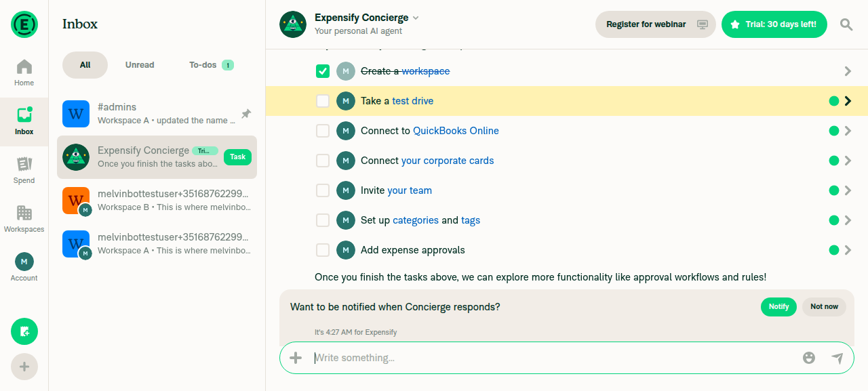Open the Account avatar menu

tap(24, 267)
